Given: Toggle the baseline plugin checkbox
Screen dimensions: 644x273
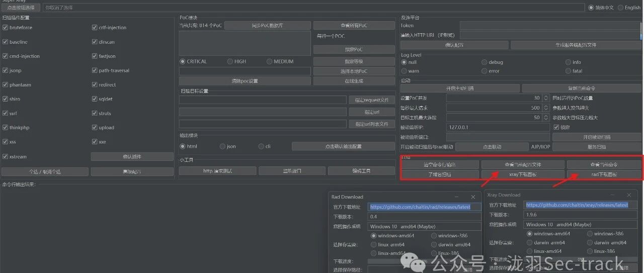Looking at the screenshot, I should click(x=6, y=42).
